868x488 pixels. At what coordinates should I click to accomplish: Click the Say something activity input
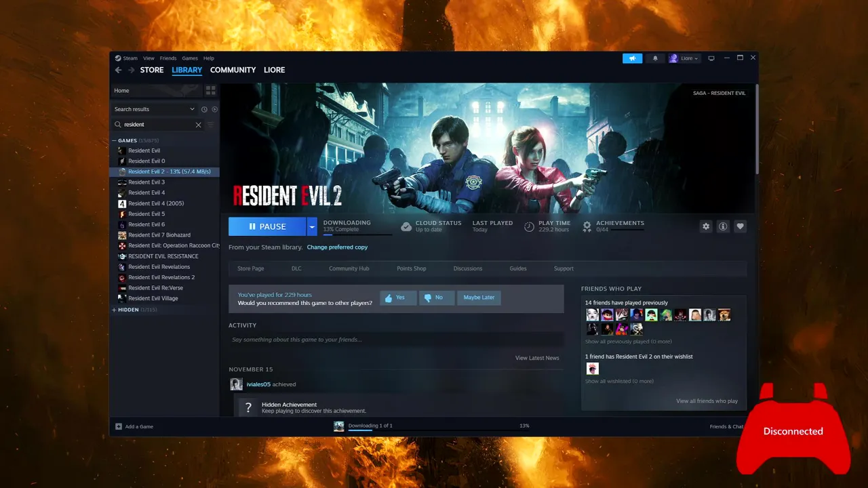point(396,340)
